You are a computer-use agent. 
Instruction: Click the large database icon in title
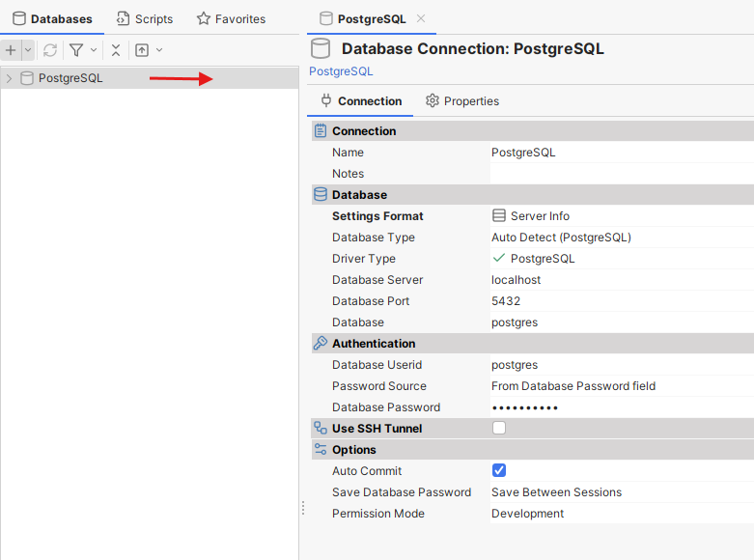point(321,48)
